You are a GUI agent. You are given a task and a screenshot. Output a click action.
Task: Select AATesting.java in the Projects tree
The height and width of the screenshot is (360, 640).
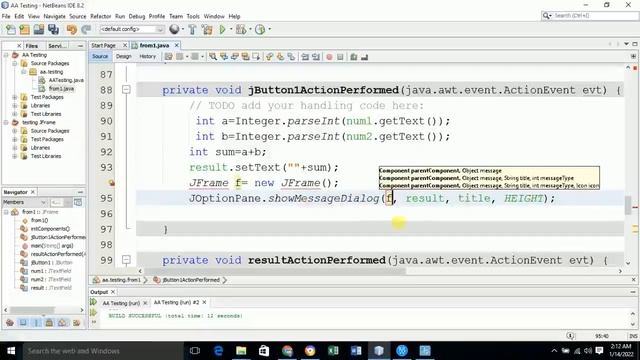66,80
